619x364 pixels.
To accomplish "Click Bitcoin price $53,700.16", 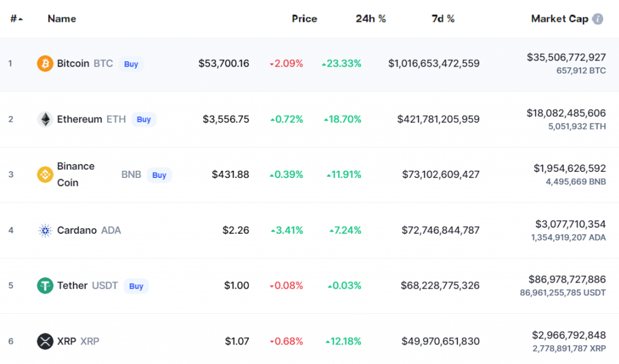I will pos(224,64).
